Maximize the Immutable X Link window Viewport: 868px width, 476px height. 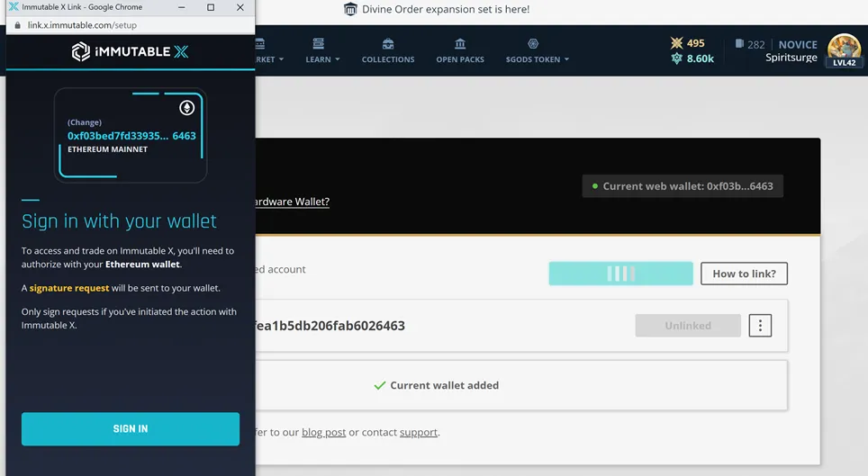point(211,7)
